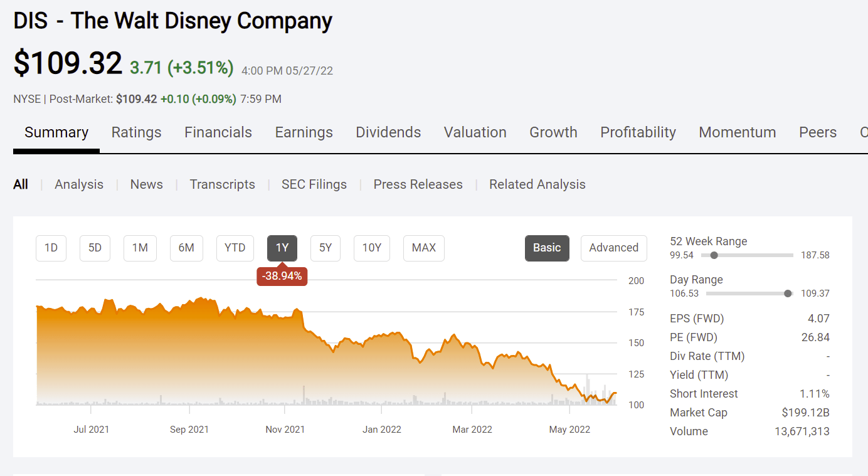This screenshot has width=868, height=476.
Task: Select the All filter
Action: click(x=21, y=184)
